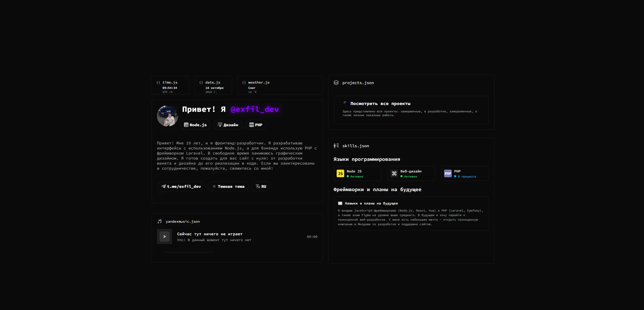Viewport: 644px width, 310px height.
Task: Click the yellow JS icon in skills
Action: [x=340, y=173]
